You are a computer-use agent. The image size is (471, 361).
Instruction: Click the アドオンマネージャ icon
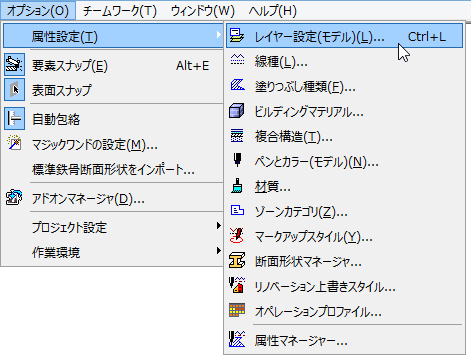click(x=14, y=197)
